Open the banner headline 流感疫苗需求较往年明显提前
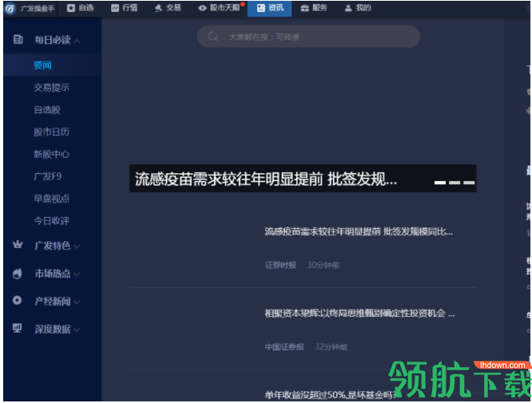The width and height of the screenshot is (532, 403). pos(266,179)
